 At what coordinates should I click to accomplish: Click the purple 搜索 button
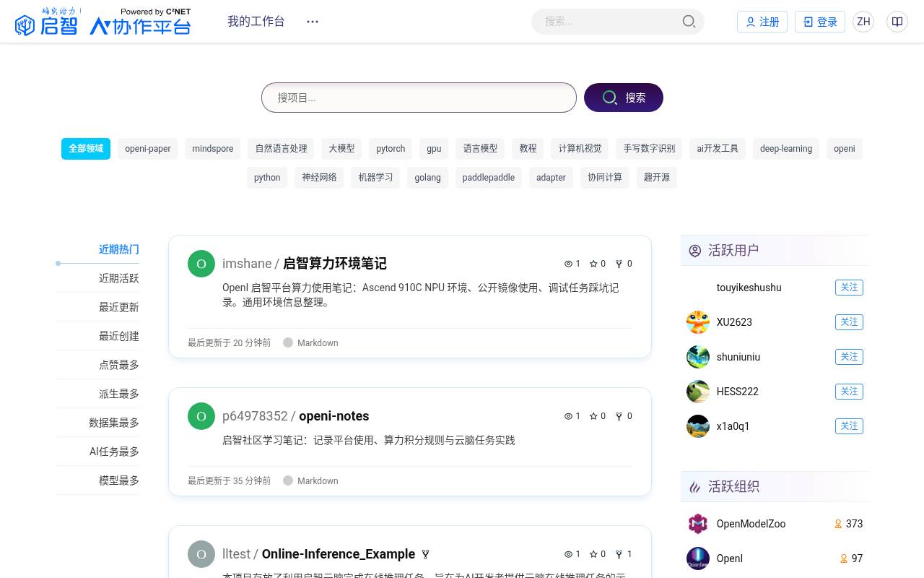(624, 98)
